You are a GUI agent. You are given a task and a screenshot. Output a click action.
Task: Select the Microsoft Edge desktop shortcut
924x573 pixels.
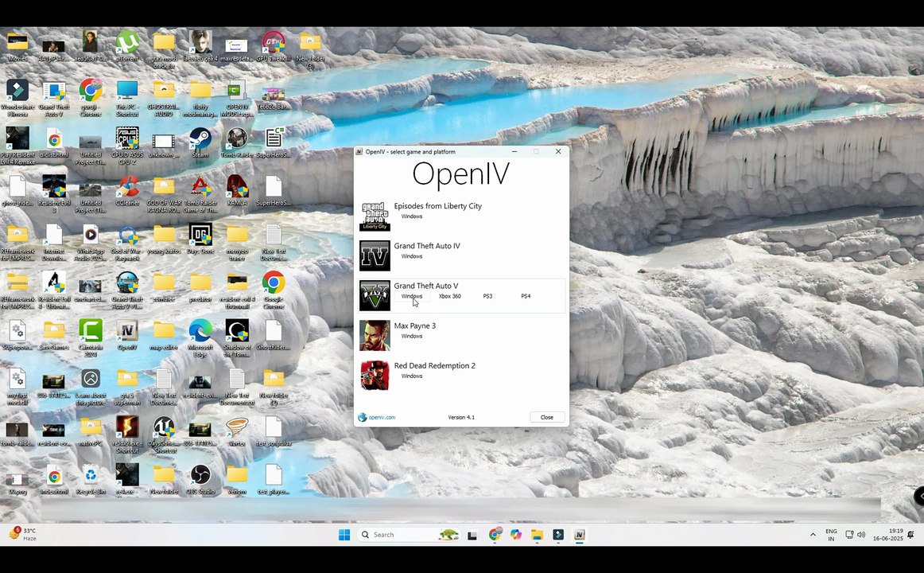point(200,338)
